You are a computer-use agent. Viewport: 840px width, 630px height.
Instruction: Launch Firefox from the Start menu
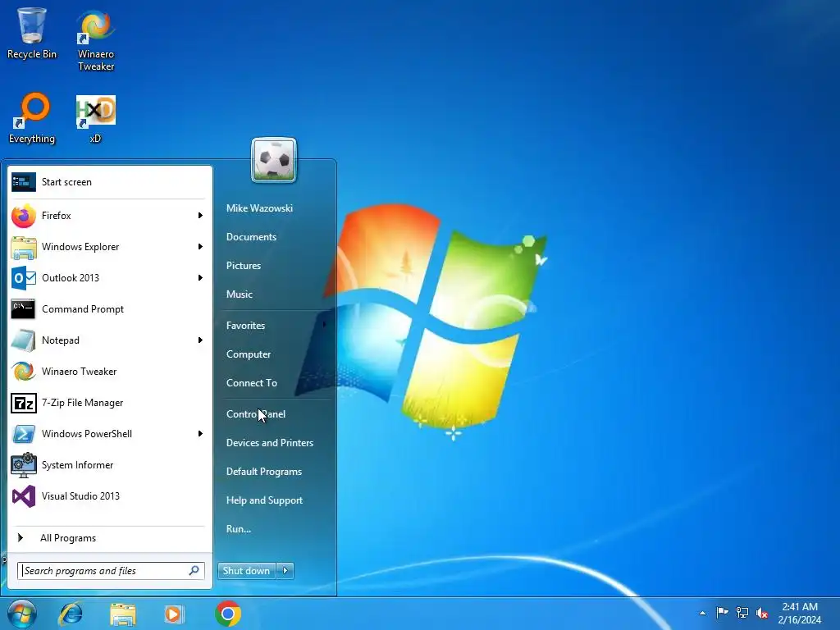tap(110, 216)
